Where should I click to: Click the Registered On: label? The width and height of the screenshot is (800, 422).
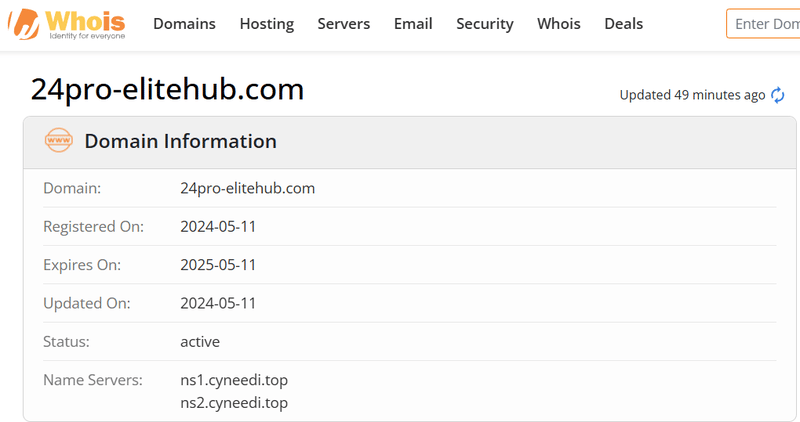point(93,227)
